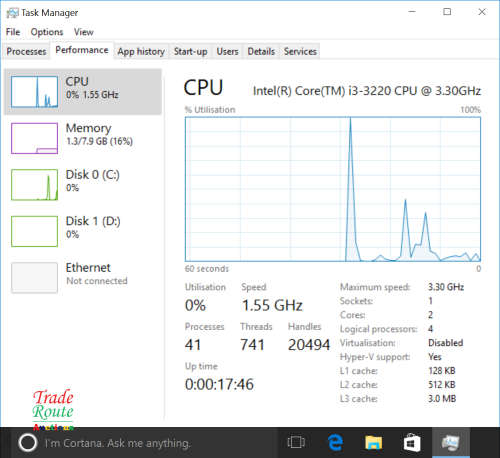The width and height of the screenshot is (500, 458).
Task: Open the Disk 0 (C:) performance view
Action: (x=83, y=185)
